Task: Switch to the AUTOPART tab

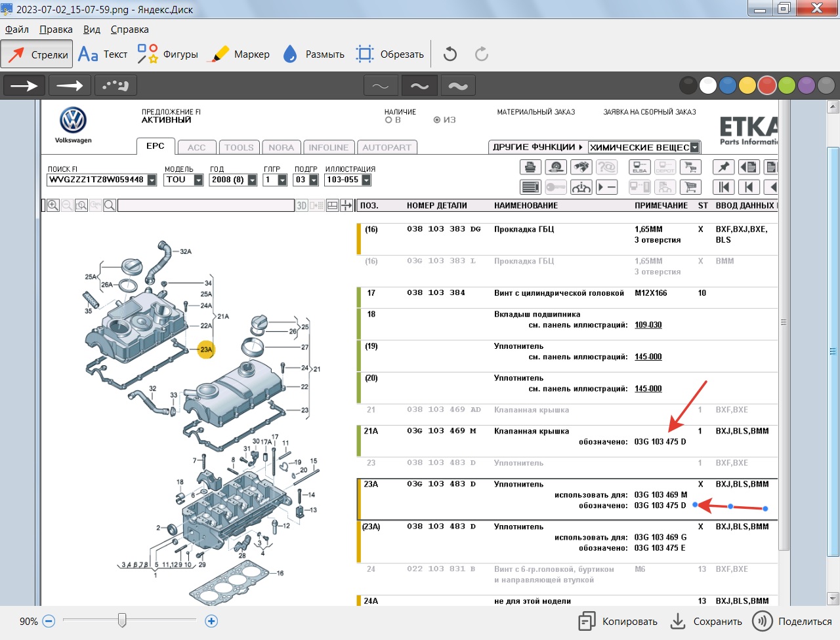Action: click(387, 148)
